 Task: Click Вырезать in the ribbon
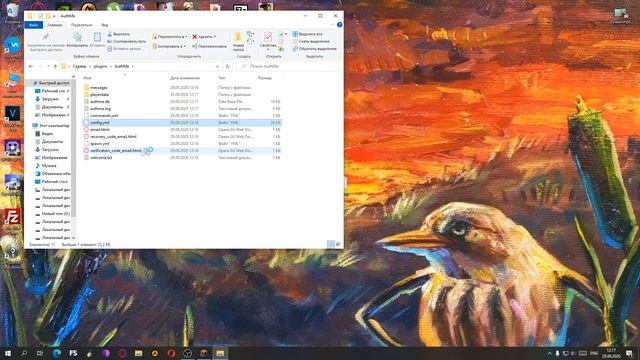(x=119, y=34)
